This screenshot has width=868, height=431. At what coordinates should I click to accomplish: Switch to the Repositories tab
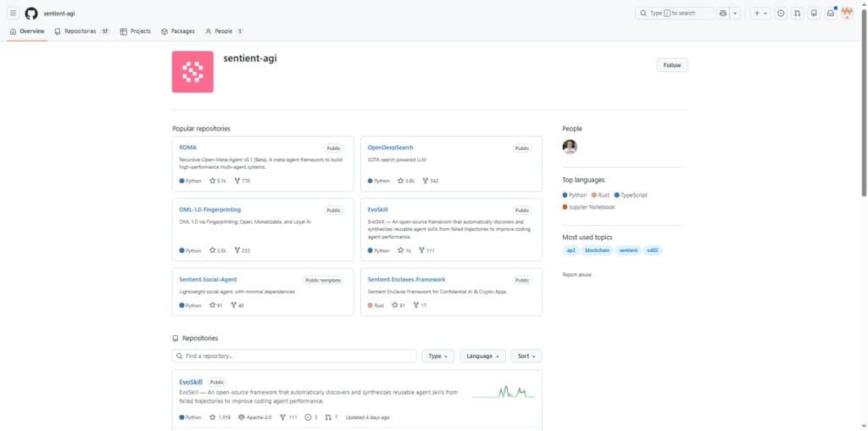[x=82, y=31]
